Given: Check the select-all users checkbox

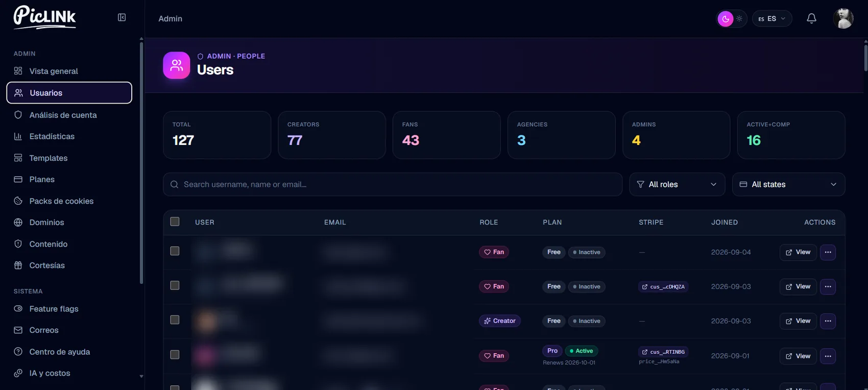Looking at the screenshot, I should click(175, 222).
